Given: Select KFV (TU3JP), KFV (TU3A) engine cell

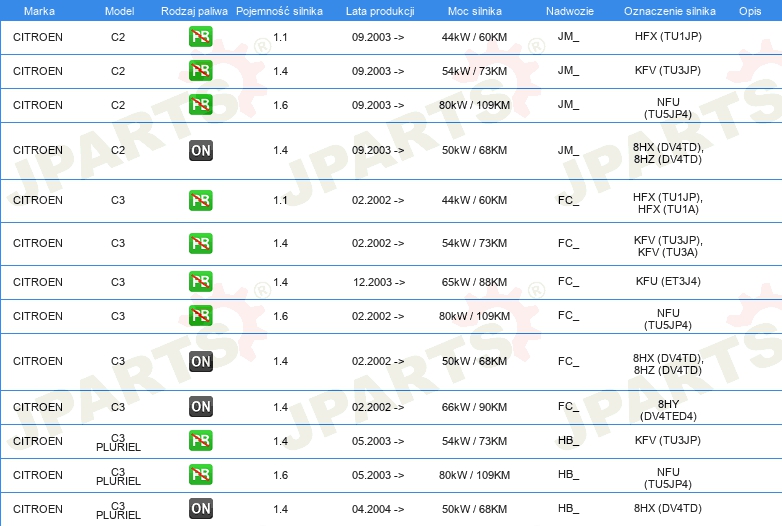Looking at the screenshot, I should point(668,246).
